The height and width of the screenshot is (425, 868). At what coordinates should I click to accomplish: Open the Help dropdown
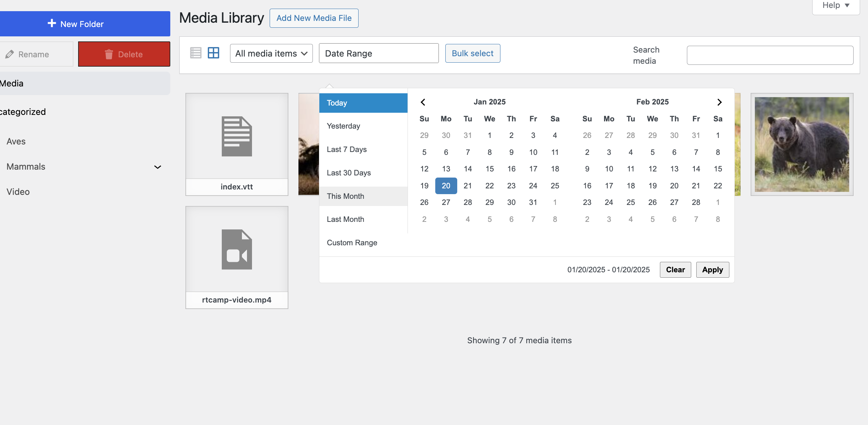(836, 5)
